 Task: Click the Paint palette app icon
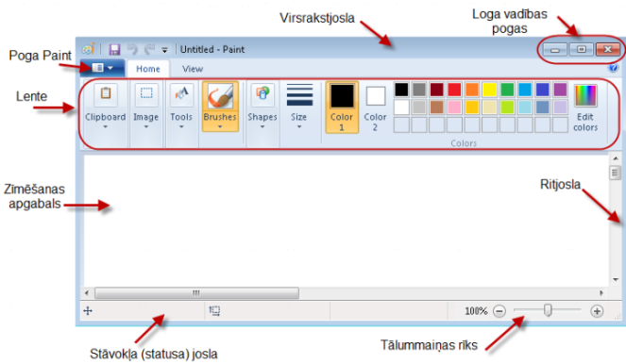[88, 49]
